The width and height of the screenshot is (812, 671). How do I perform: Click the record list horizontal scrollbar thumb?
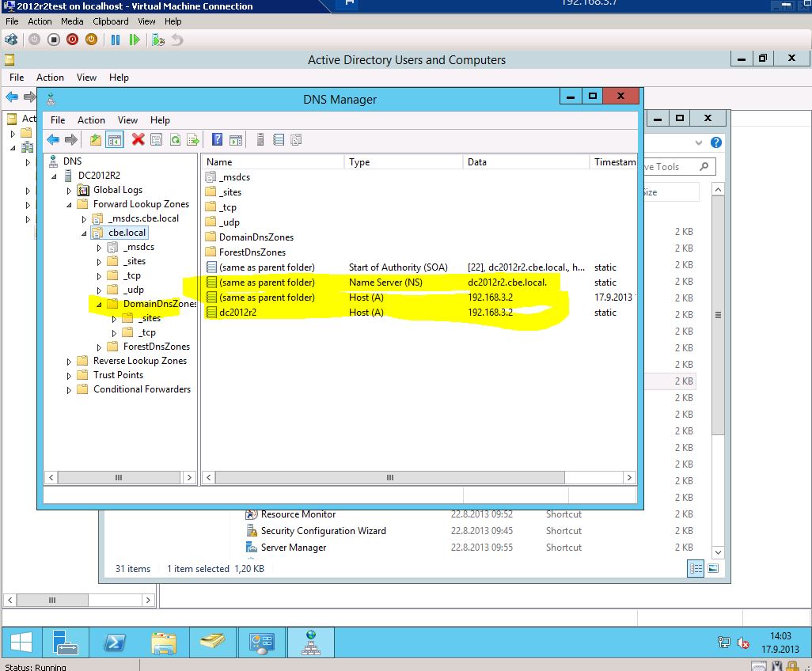[390, 477]
